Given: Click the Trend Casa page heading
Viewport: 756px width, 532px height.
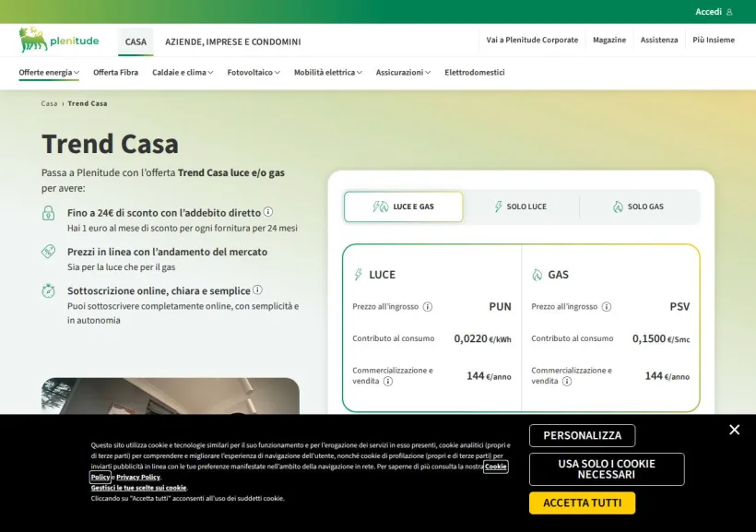Looking at the screenshot, I should tap(110, 144).
